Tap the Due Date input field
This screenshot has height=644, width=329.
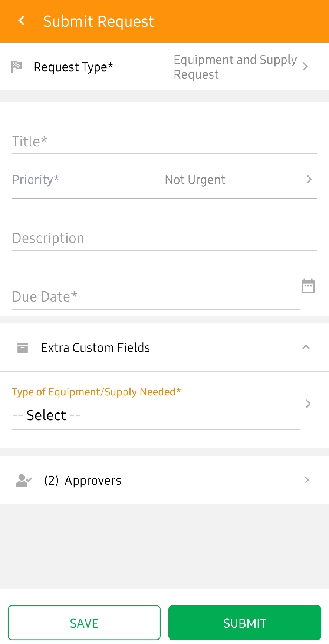[155, 297]
